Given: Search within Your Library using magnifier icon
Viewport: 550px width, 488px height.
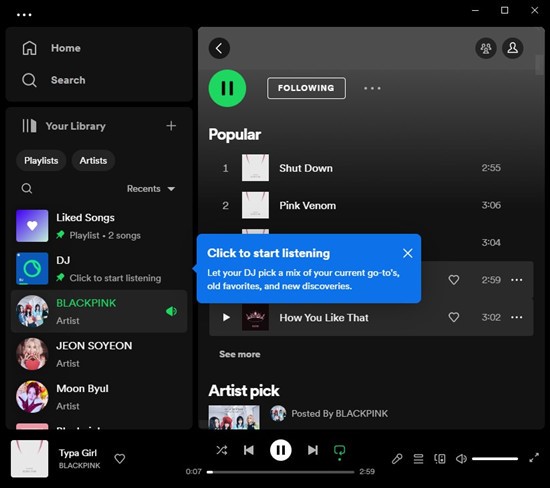Looking at the screenshot, I should (27, 189).
